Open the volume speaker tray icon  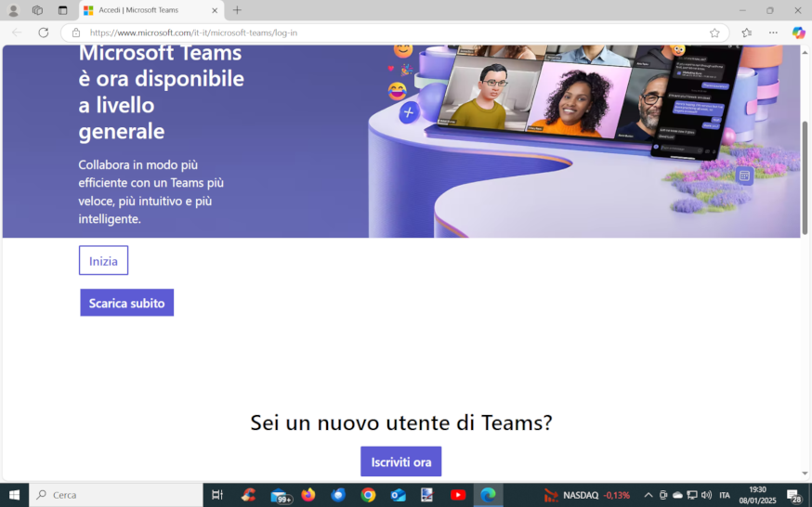pos(706,495)
